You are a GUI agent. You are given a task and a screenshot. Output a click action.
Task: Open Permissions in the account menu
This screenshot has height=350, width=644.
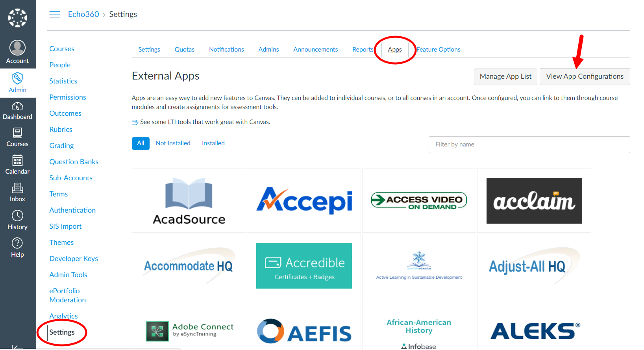[x=67, y=97]
